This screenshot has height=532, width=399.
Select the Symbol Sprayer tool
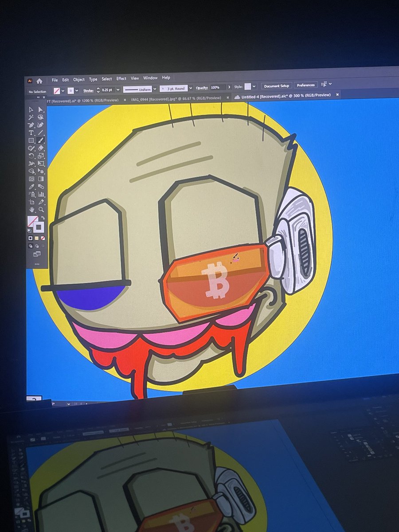[31, 194]
